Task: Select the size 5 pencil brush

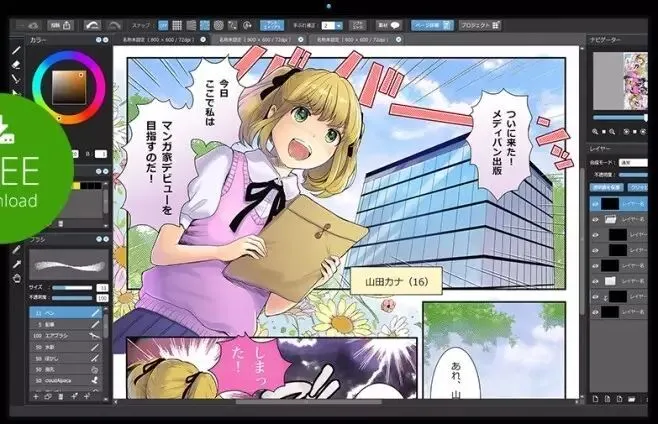Action: point(66,324)
